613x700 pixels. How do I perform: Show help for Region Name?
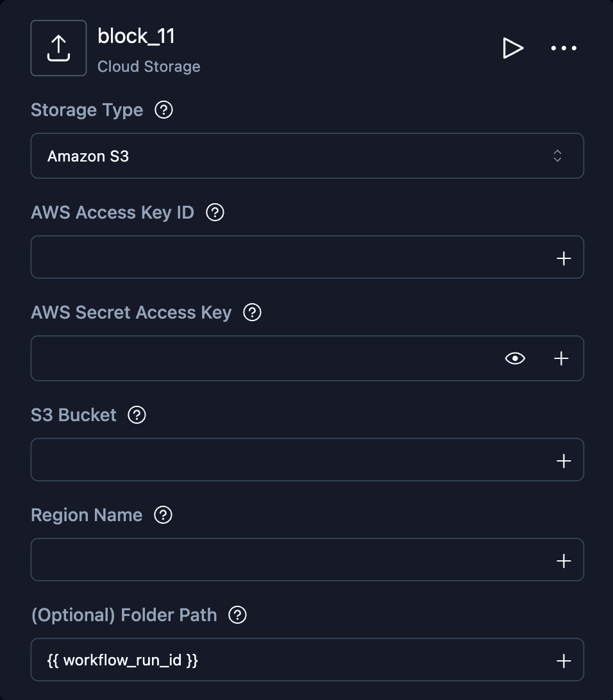pos(164,515)
